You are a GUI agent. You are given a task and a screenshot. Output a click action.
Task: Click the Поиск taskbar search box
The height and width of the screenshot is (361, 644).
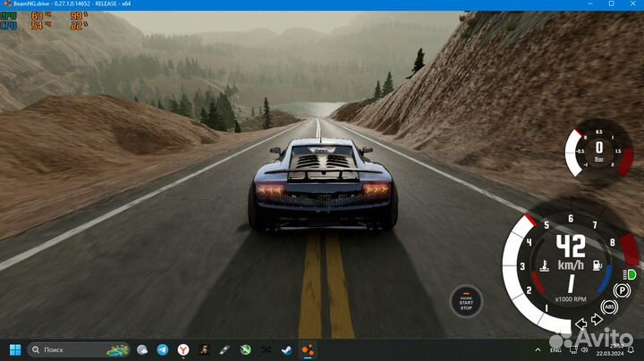pos(79,350)
